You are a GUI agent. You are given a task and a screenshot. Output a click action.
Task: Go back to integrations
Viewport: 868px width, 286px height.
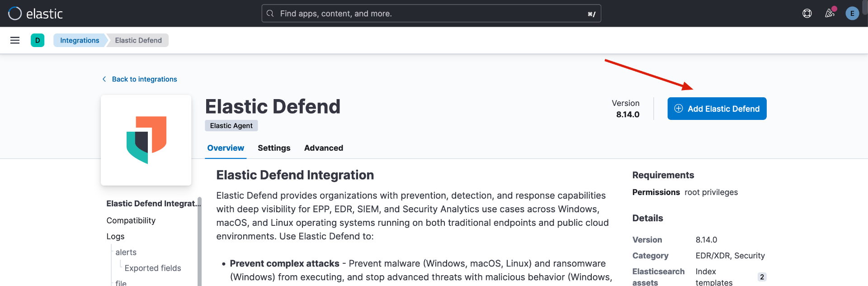pyautogui.click(x=140, y=79)
